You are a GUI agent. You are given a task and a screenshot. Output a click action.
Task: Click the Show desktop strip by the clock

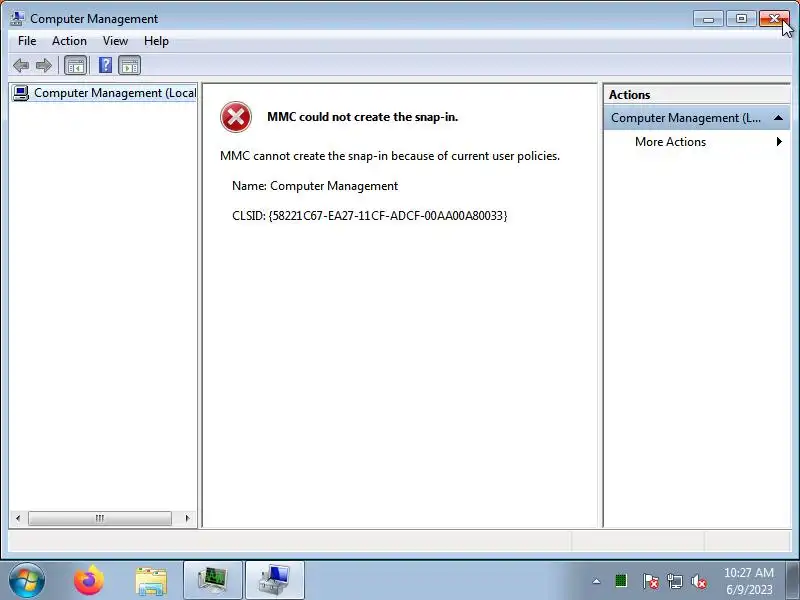click(794, 580)
